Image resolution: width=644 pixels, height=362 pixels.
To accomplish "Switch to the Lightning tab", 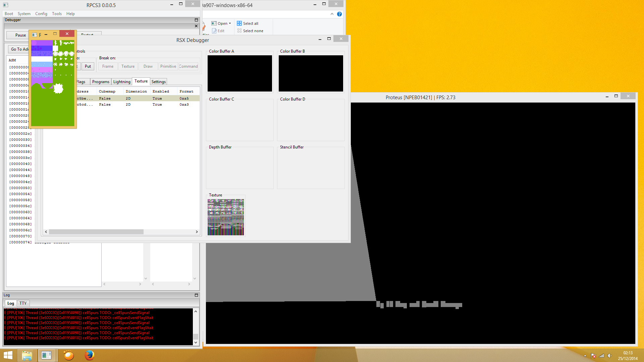I will tap(122, 82).
